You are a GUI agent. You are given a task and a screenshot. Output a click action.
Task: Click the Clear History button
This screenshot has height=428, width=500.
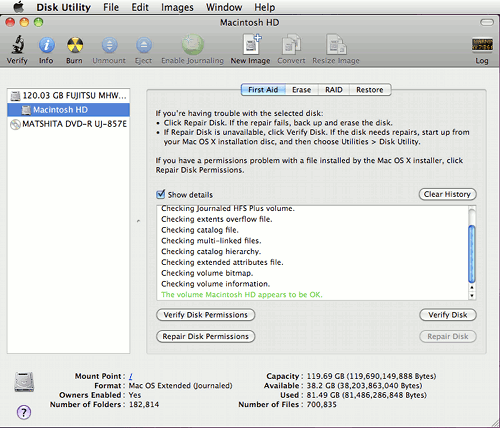pyautogui.click(x=447, y=194)
